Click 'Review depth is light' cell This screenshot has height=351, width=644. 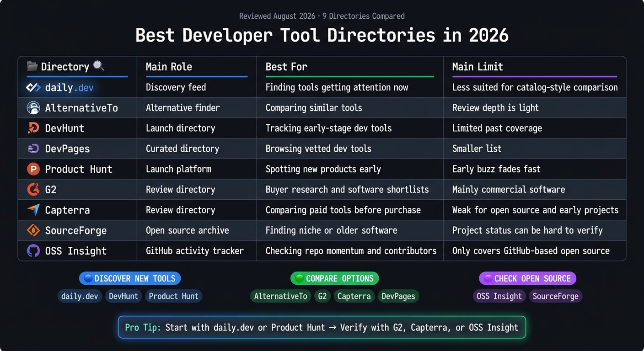click(x=495, y=108)
